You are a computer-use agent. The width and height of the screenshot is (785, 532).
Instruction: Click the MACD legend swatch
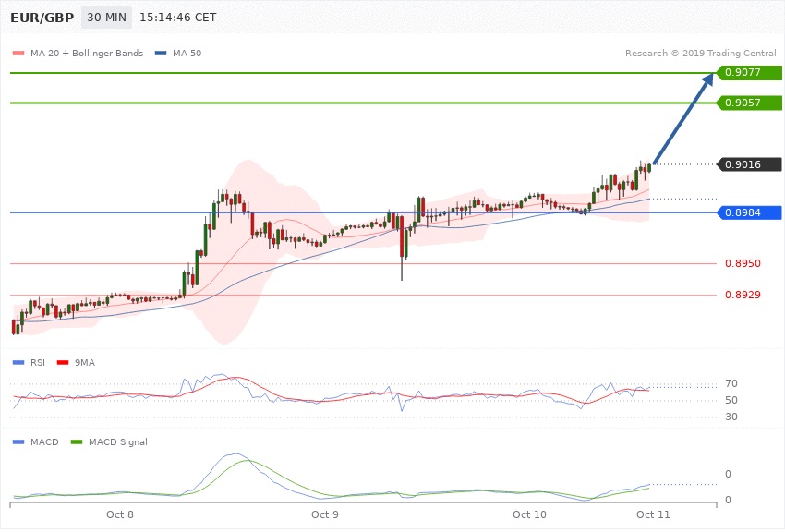tap(18, 442)
